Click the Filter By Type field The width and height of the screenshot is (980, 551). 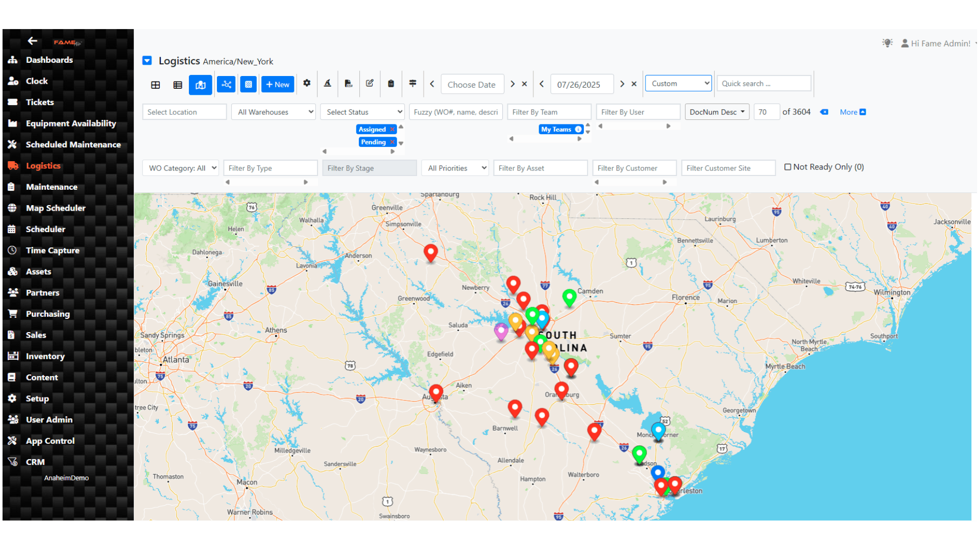point(271,168)
